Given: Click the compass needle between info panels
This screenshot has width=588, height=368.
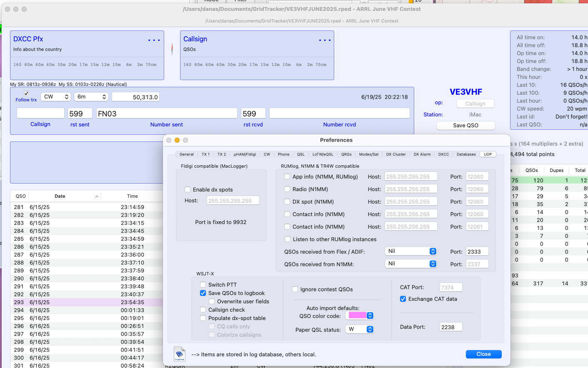Looking at the screenshot, I should 172,49.
